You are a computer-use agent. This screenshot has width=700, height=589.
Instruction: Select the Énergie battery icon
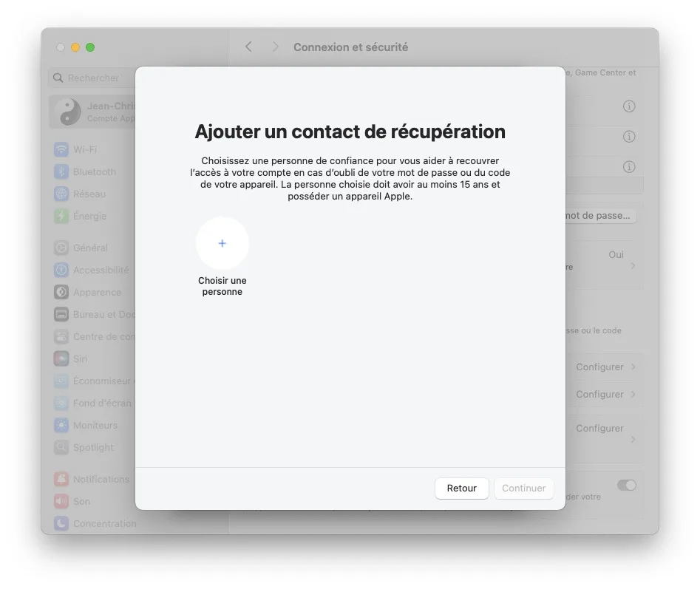click(61, 216)
